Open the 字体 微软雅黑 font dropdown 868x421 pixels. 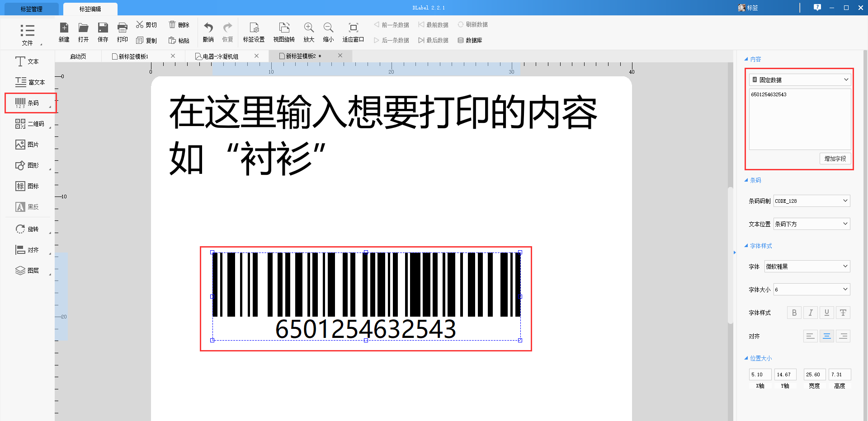coord(807,267)
